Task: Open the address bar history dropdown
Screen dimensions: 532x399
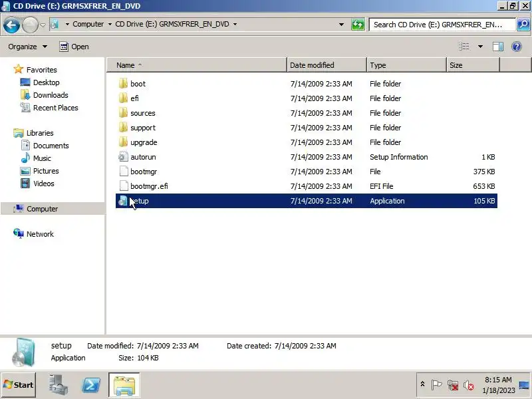Action: click(x=341, y=25)
